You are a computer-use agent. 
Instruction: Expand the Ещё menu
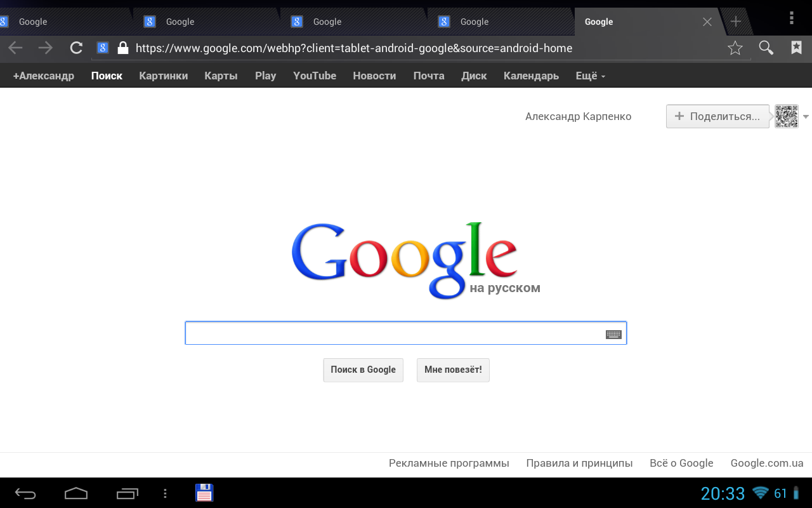tap(590, 76)
